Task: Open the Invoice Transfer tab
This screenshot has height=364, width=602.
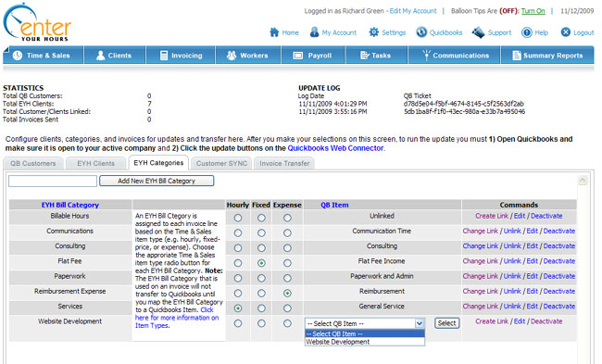Action: [x=284, y=164]
